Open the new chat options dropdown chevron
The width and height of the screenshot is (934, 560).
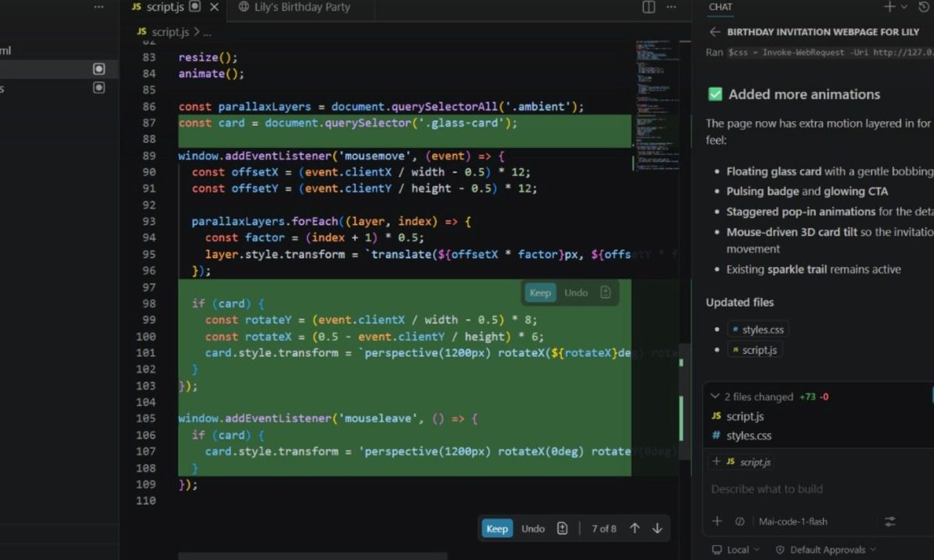pos(904,7)
